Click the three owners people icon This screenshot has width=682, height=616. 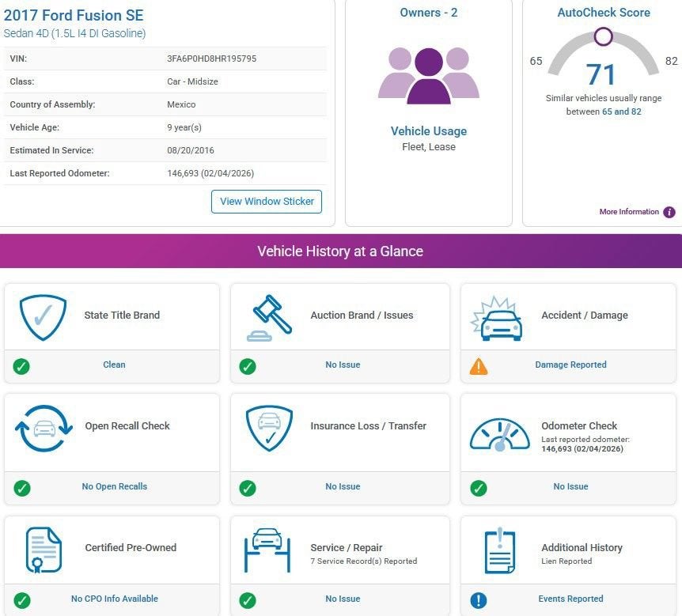pyautogui.click(x=429, y=76)
